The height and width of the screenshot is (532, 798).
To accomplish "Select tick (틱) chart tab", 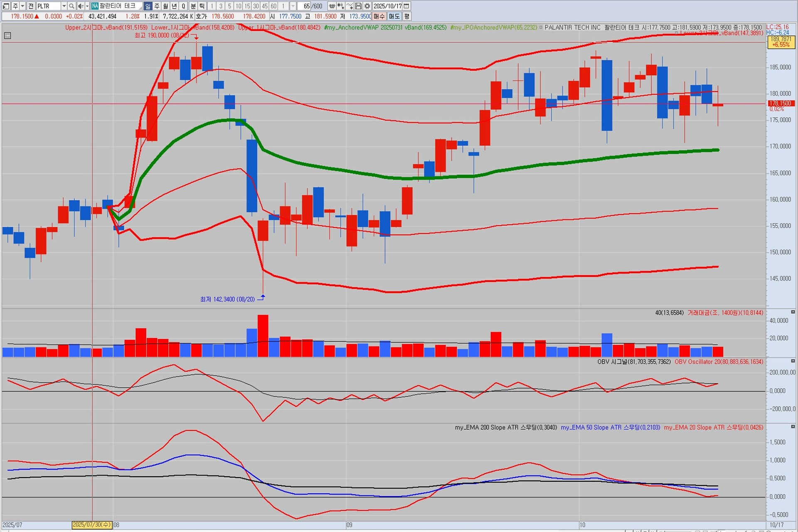I will (x=202, y=6).
